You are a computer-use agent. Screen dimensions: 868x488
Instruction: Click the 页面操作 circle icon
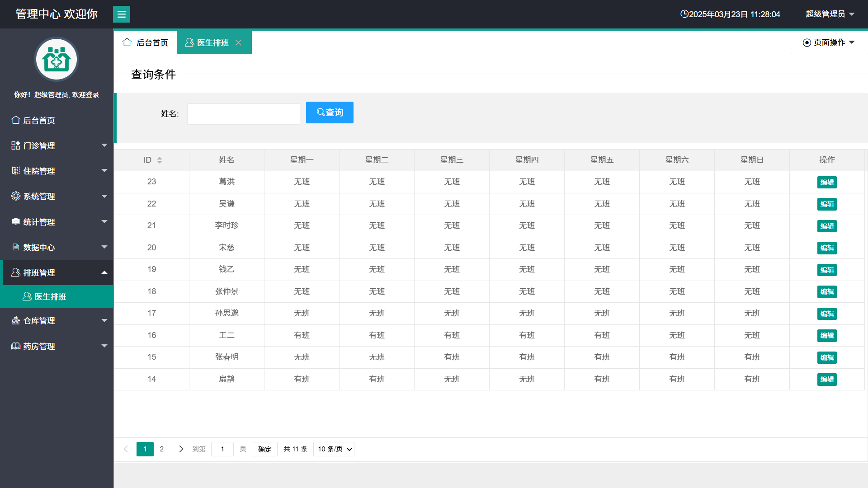click(807, 42)
